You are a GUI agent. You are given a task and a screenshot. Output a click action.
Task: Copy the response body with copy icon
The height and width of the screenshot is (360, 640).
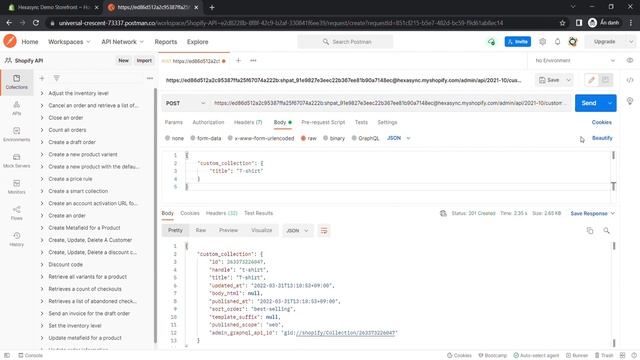pyautogui.click(x=590, y=231)
